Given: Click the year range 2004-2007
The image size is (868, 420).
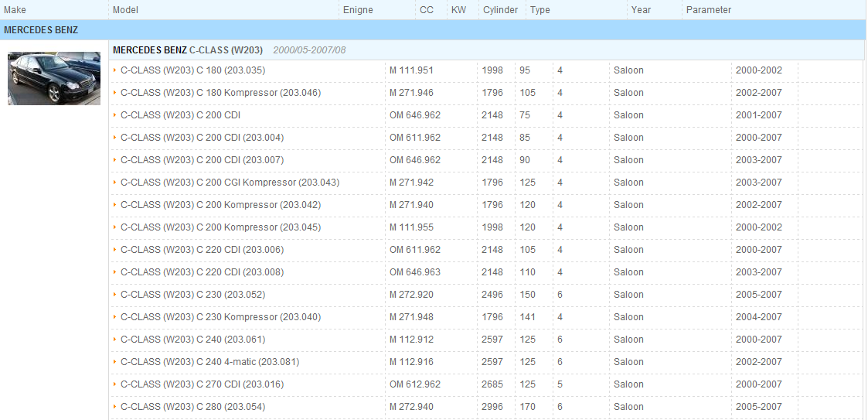Looking at the screenshot, I should (x=759, y=317).
